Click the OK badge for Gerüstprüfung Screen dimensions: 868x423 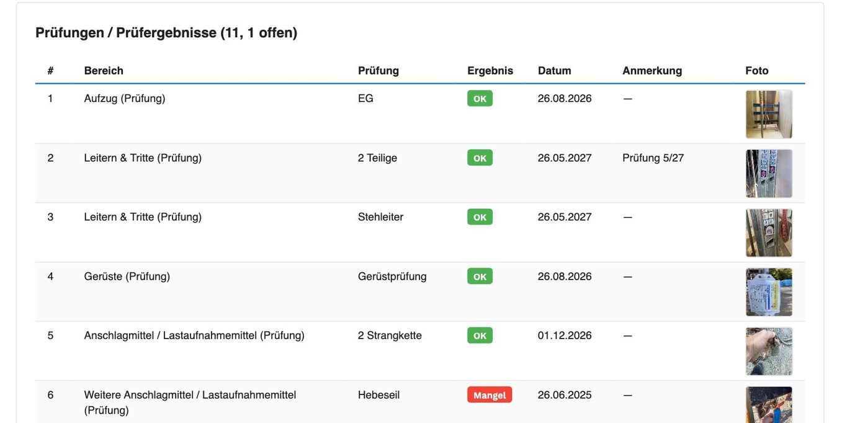tap(480, 276)
